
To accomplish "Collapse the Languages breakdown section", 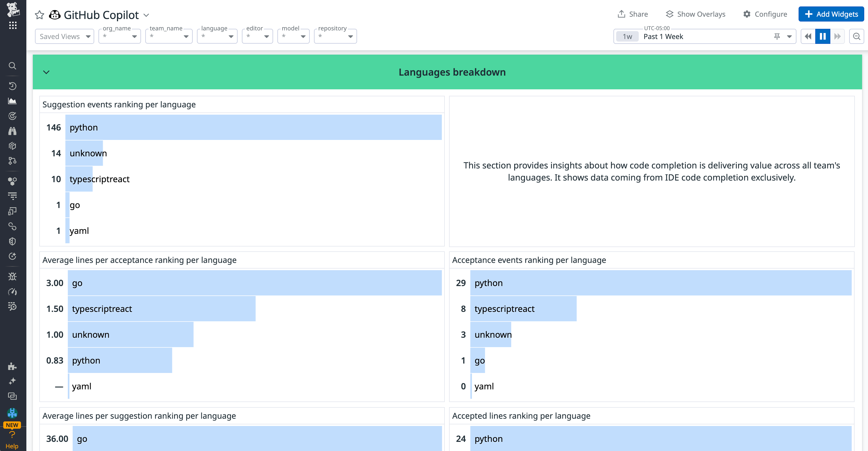I will coord(47,72).
